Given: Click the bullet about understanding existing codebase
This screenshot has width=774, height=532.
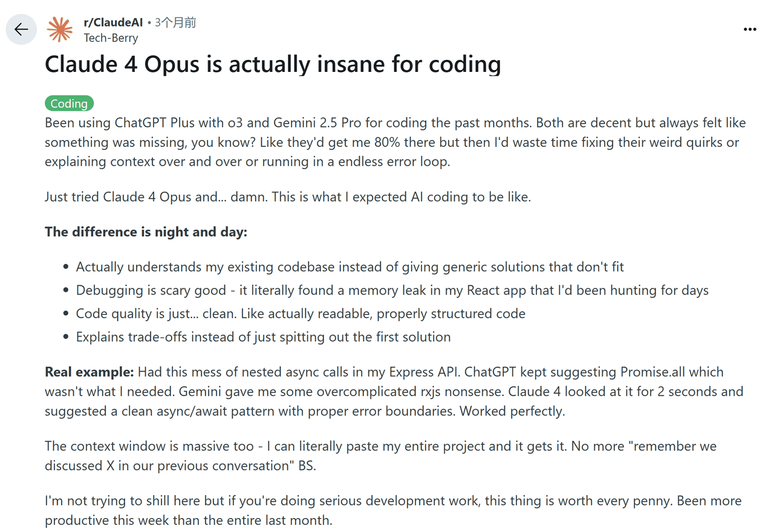Looking at the screenshot, I should [x=350, y=267].
